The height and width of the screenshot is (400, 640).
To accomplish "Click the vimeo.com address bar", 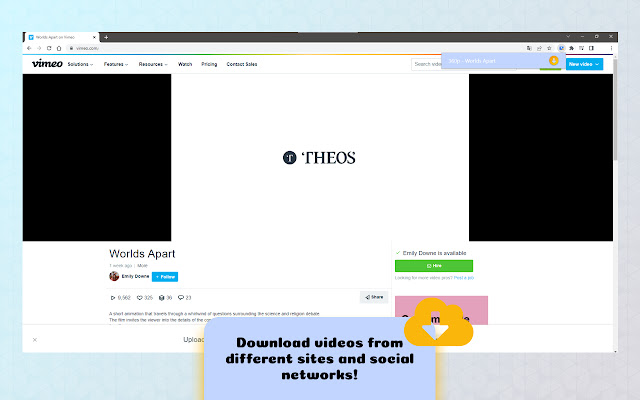I will (x=296, y=48).
